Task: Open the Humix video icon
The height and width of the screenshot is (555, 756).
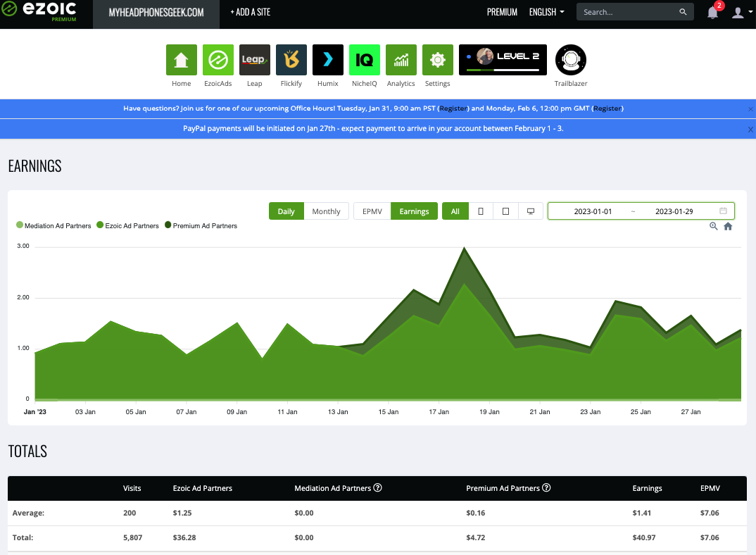Action: click(328, 60)
